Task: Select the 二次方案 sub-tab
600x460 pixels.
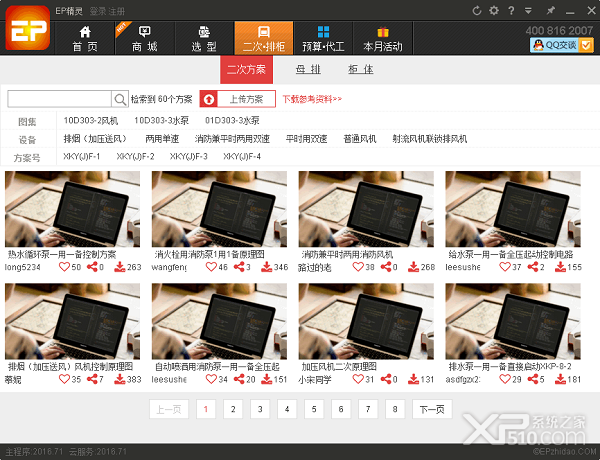Action: tap(246, 69)
